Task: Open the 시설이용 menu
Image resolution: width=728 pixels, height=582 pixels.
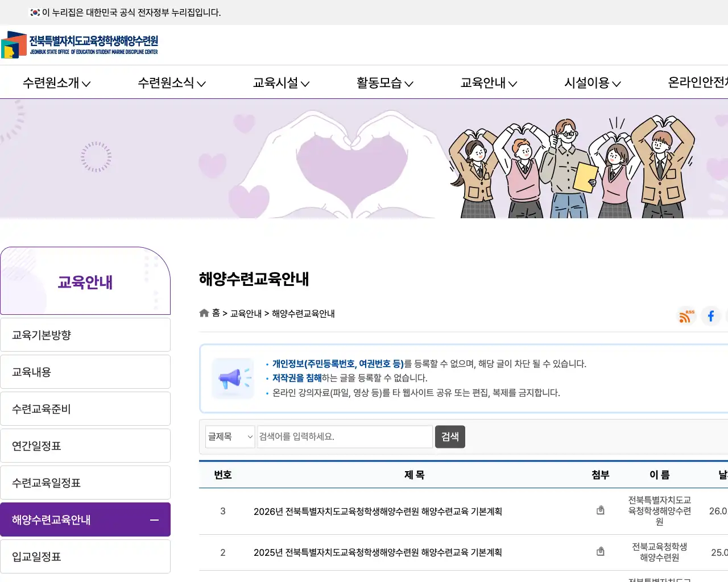Action: pos(591,82)
